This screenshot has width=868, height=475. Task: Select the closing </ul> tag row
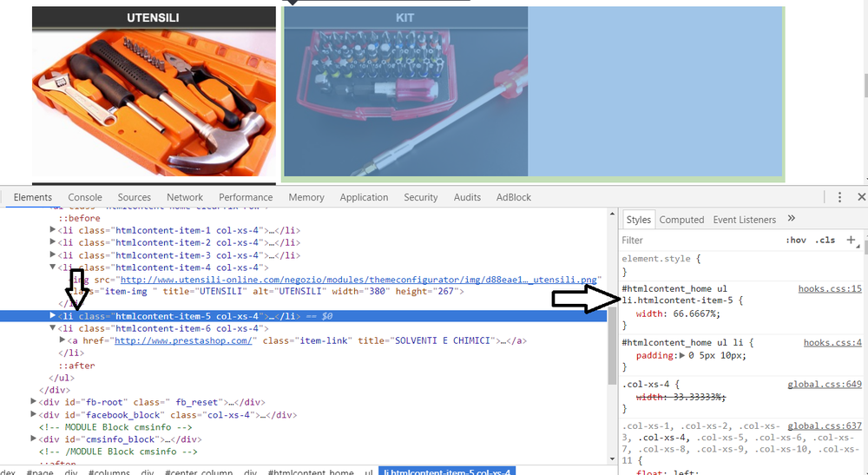[62, 378]
